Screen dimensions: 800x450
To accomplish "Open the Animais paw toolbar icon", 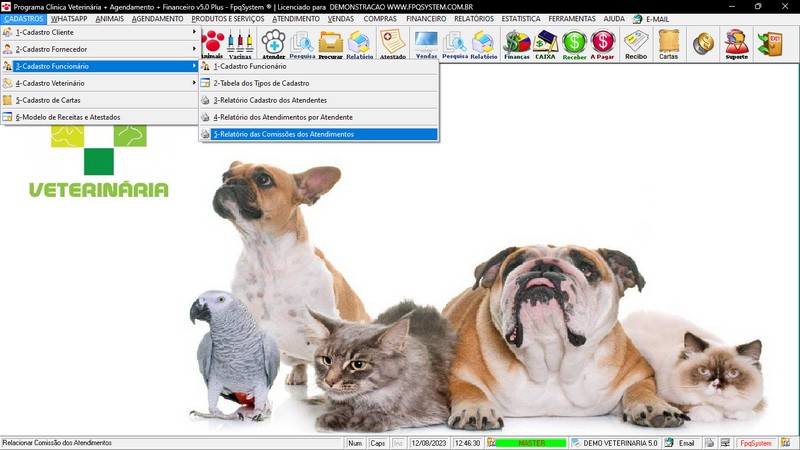I will (212, 44).
